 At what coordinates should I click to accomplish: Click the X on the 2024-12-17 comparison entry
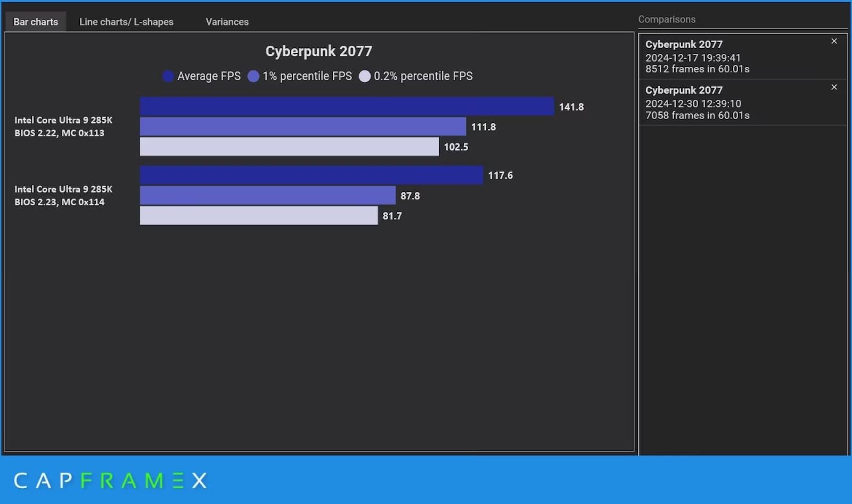click(x=834, y=41)
